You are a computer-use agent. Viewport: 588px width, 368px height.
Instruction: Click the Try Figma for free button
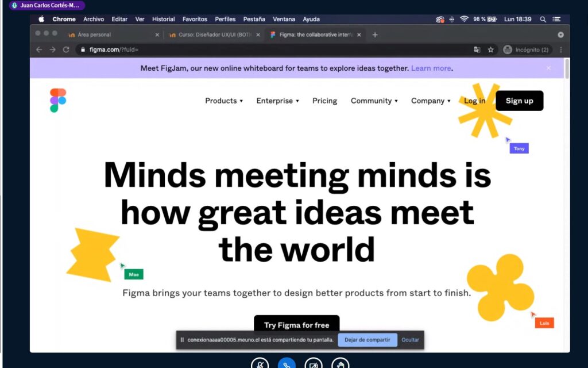pos(297,324)
